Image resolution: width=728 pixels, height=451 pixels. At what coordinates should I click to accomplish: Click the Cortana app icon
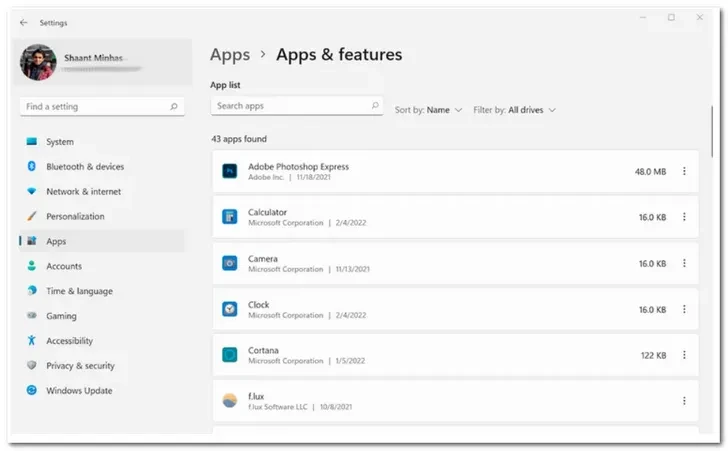pyautogui.click(x=229, y=355)
